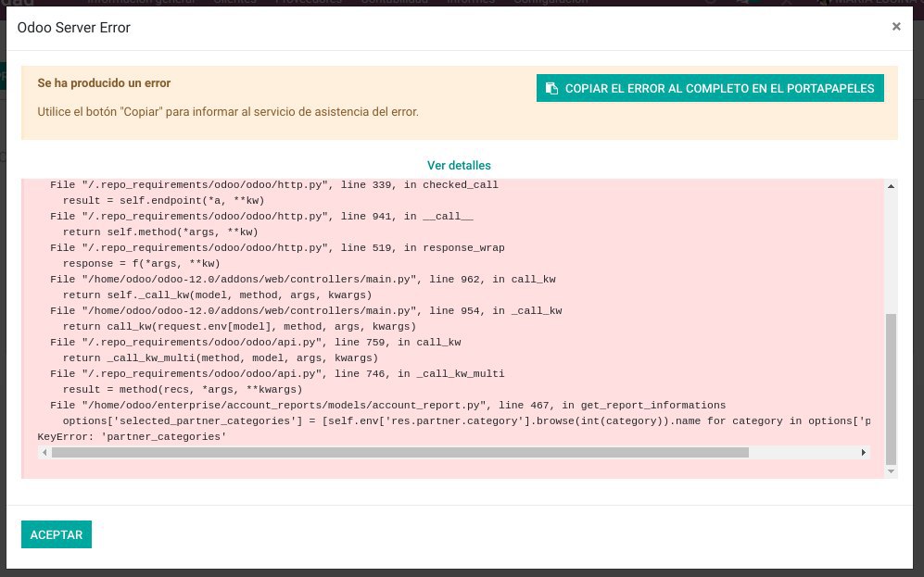Click the 'line 954, in _call_kw' line

coord(306,311)
